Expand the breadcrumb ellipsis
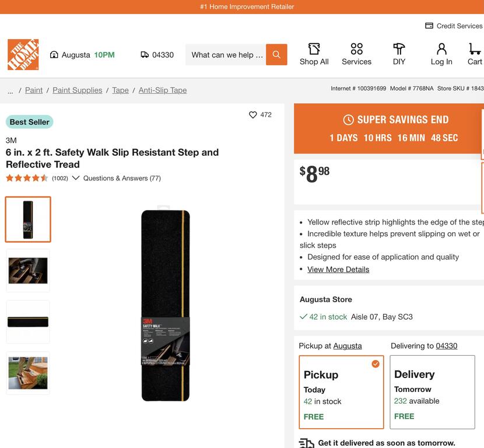 (10, 90)
